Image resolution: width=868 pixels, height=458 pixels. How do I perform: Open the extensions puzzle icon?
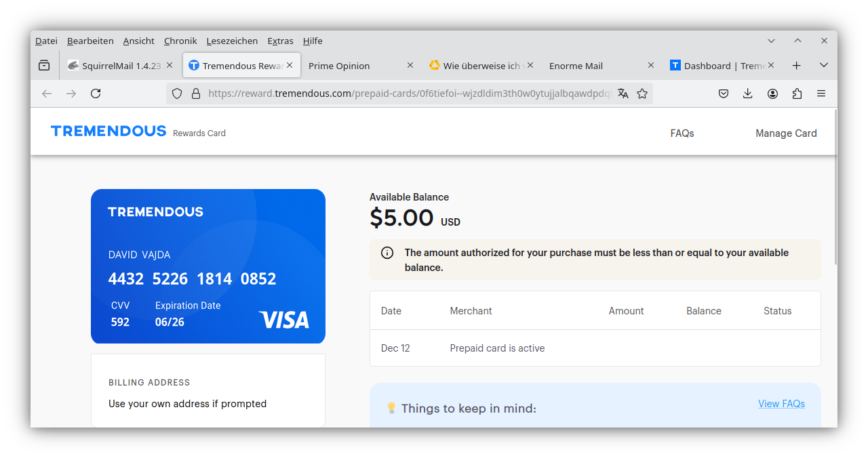coord(797,93)
